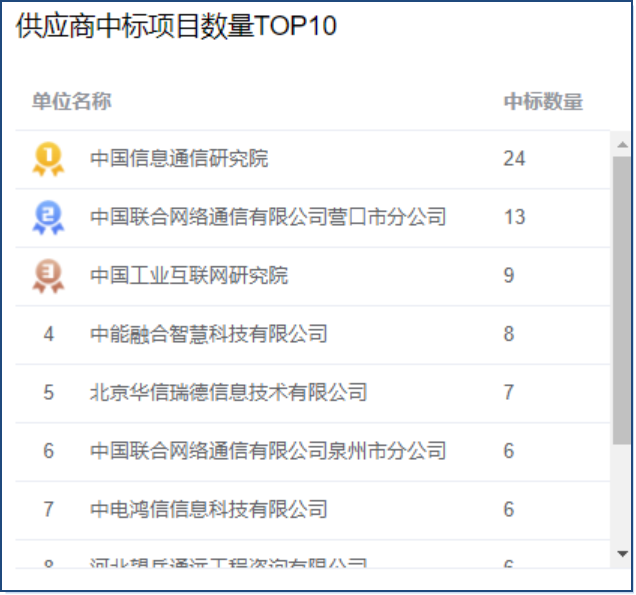The height and width of the screenshot is (595, 636).
Task: Click bid count 6 for 泉州市分公司
Action: 509,451
